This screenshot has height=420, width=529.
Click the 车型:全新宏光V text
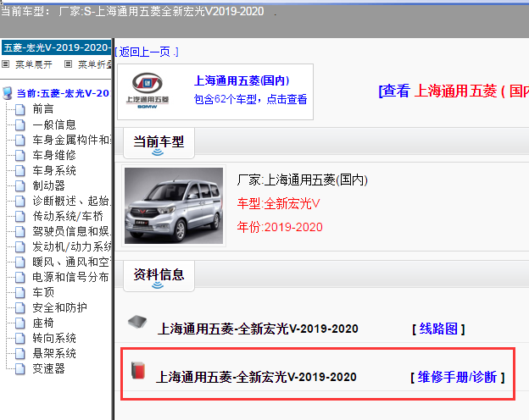278,203
